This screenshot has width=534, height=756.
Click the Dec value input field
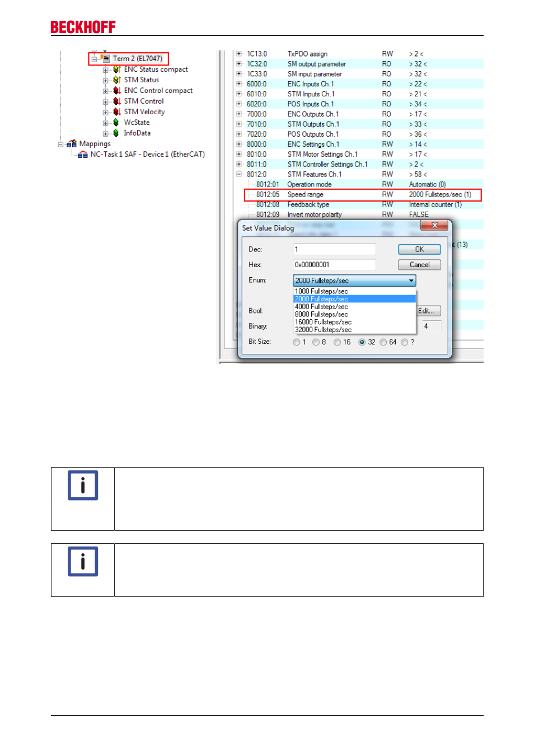(334, 249)
